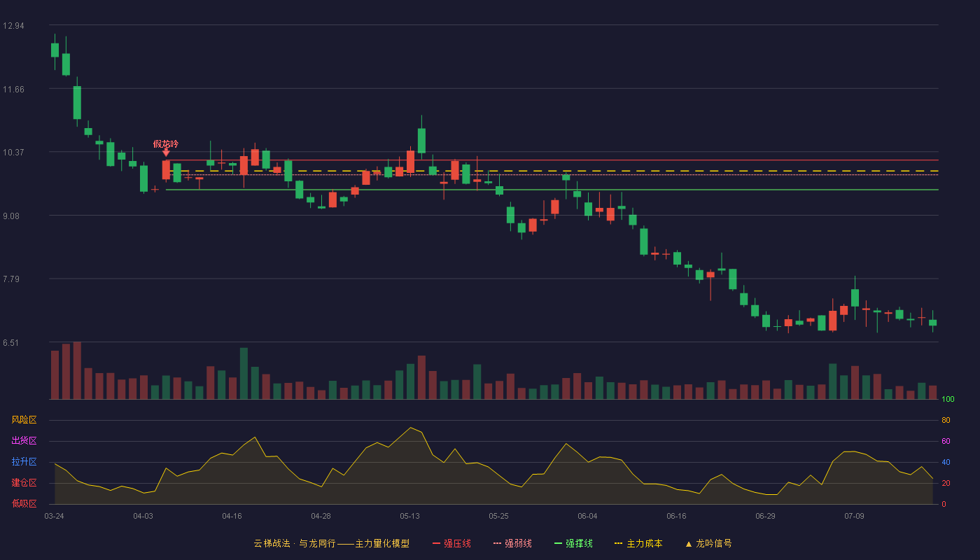Toggle the 强弱线 legend item
The image size is (980, 560).
(x=512, y=543)
